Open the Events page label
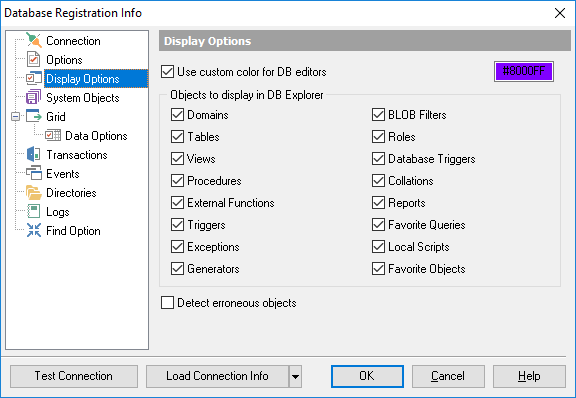Screen dimensions: 576x398 coord(63,174)
